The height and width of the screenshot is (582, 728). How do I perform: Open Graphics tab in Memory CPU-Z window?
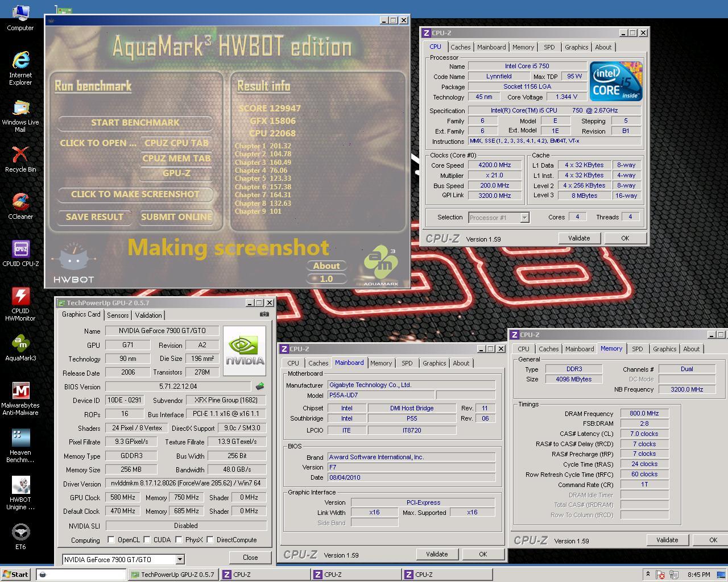[664, 349]
